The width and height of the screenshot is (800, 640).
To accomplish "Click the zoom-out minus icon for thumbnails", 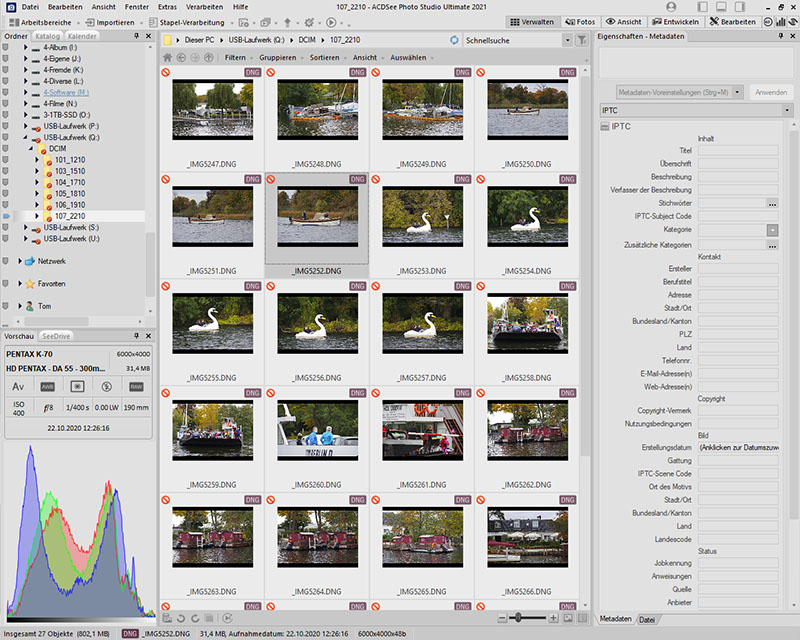I will pos(504,619).
